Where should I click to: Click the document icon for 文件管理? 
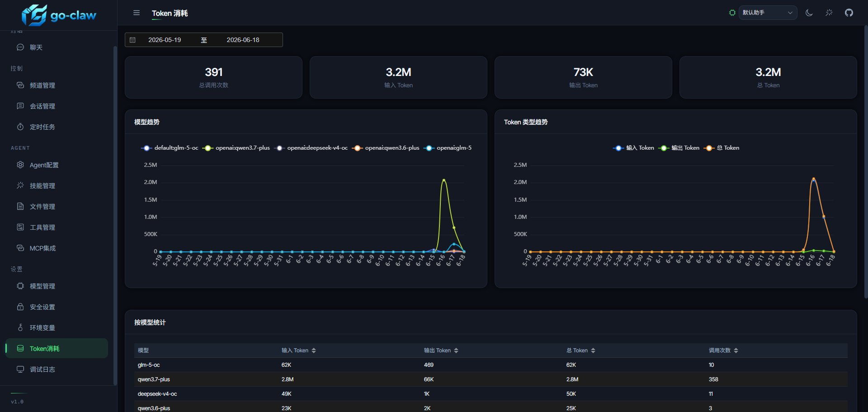[x=20, y=206]
